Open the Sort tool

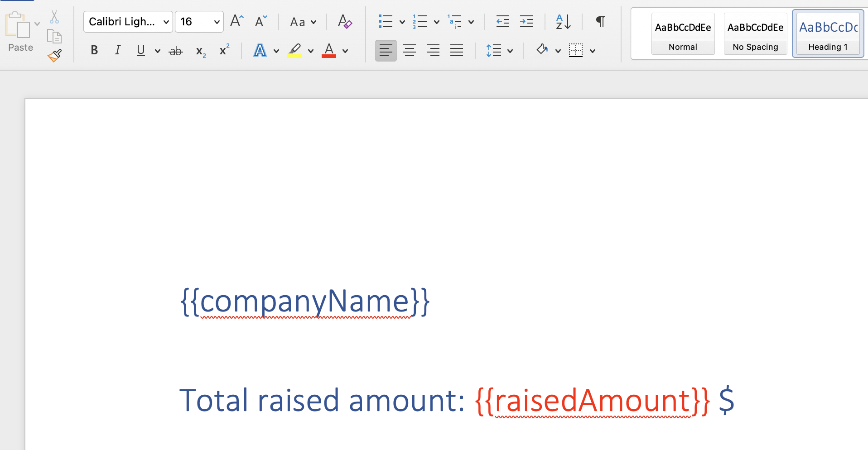point(563,21)
